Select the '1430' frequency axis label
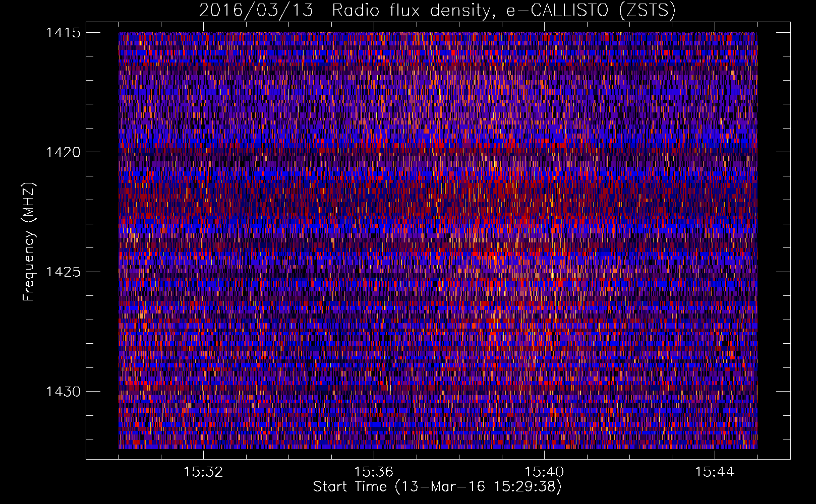This screenshot has width=816, height=504. 63,392
